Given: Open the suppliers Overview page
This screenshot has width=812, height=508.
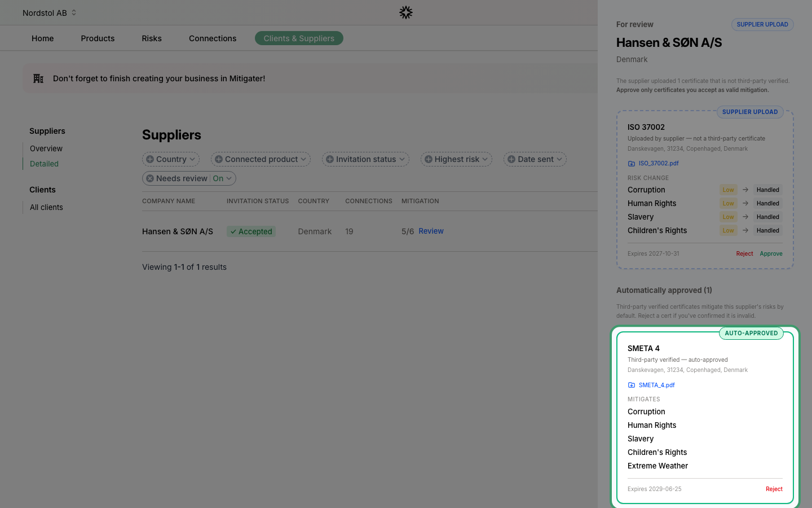Looking at the screenshot, I should [x=46, y=148].
